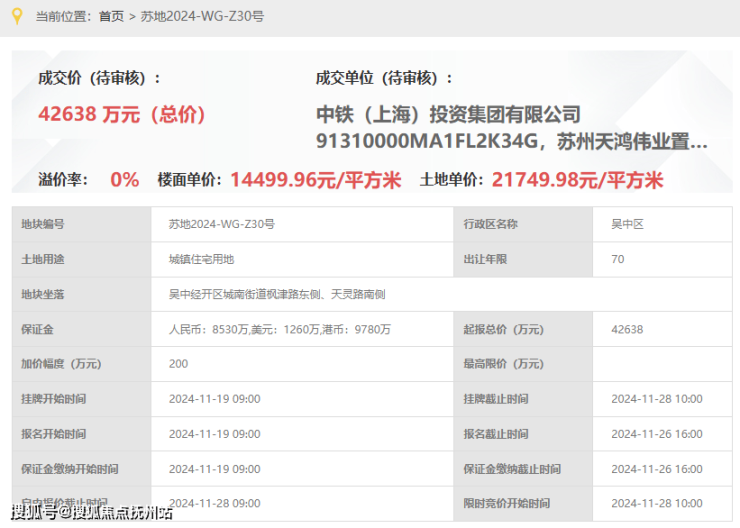Image resolution: width=740 pixels, height=528 pixels.
Task: Select the 出让年限 value 70
Action: click(x=617, y=259)
